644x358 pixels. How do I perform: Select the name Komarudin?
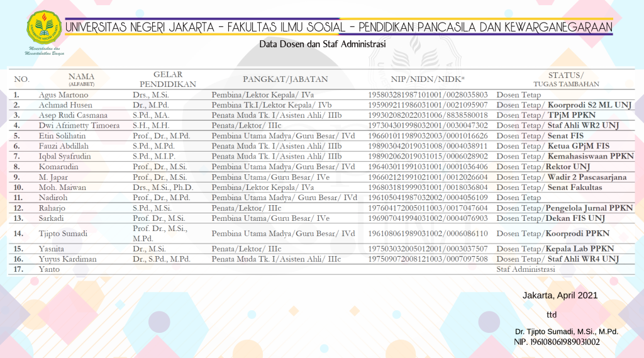pyautogui.click(x=58, y=167)
